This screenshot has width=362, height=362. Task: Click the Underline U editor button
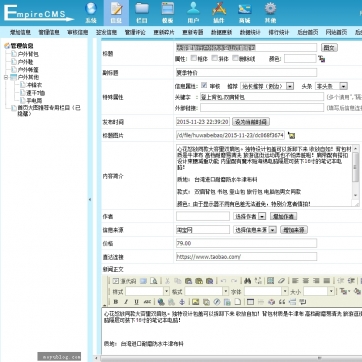pyautogui.click(x=136, y=302)
